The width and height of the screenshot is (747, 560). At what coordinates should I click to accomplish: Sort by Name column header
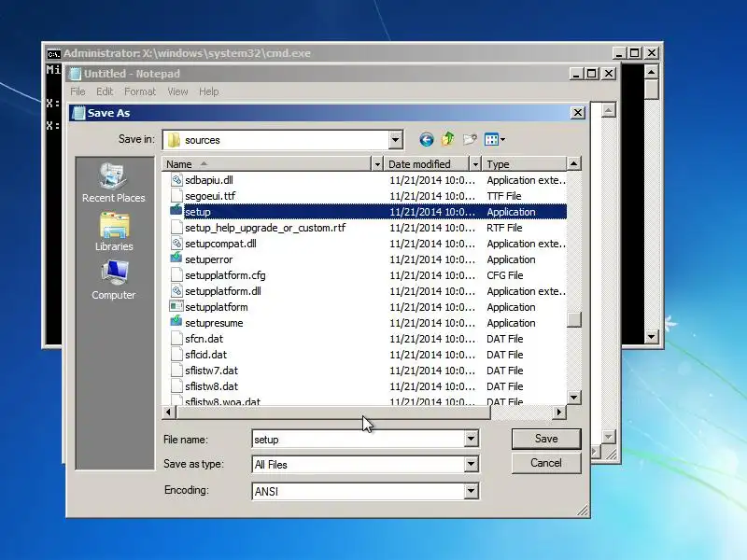click(x=266, y=164)
